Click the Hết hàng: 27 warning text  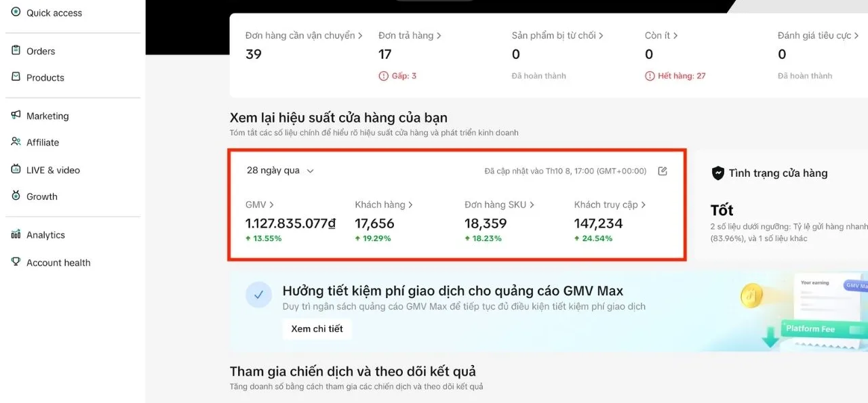point(682,76)
